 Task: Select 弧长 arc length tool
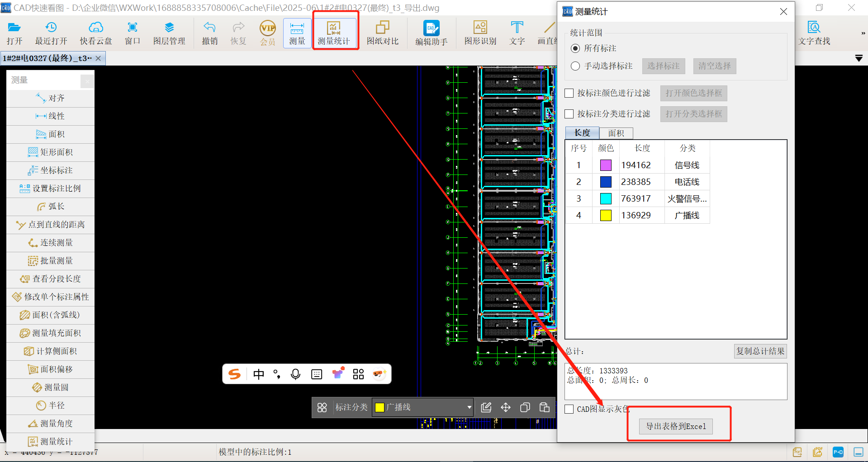[x=50, y=207]
